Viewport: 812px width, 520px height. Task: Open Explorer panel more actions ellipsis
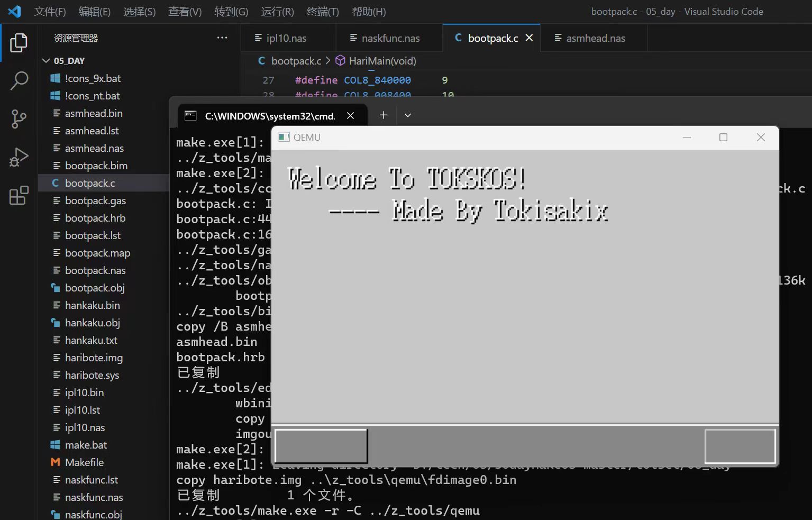pos(222,38)
